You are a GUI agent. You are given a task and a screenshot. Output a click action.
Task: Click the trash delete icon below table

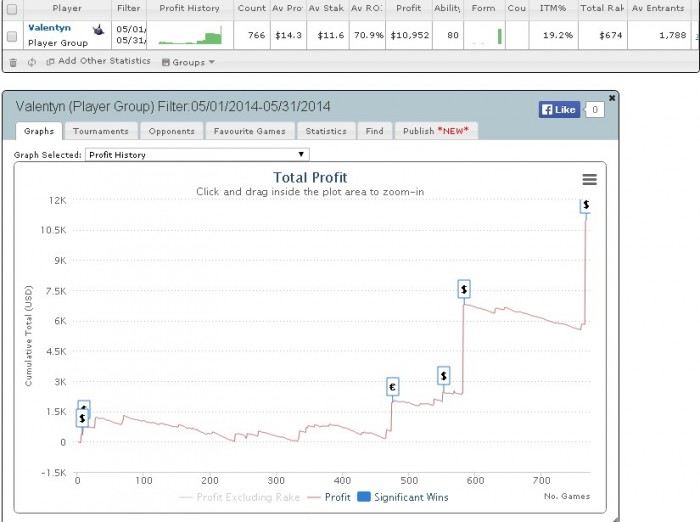pyautogui.click(x=13, y=63)
